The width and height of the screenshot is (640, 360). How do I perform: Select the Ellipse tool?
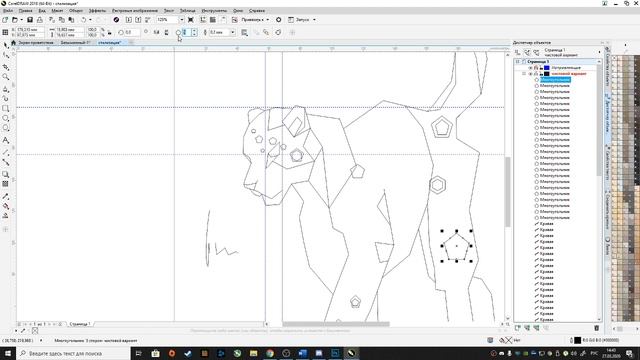point(5,118)
